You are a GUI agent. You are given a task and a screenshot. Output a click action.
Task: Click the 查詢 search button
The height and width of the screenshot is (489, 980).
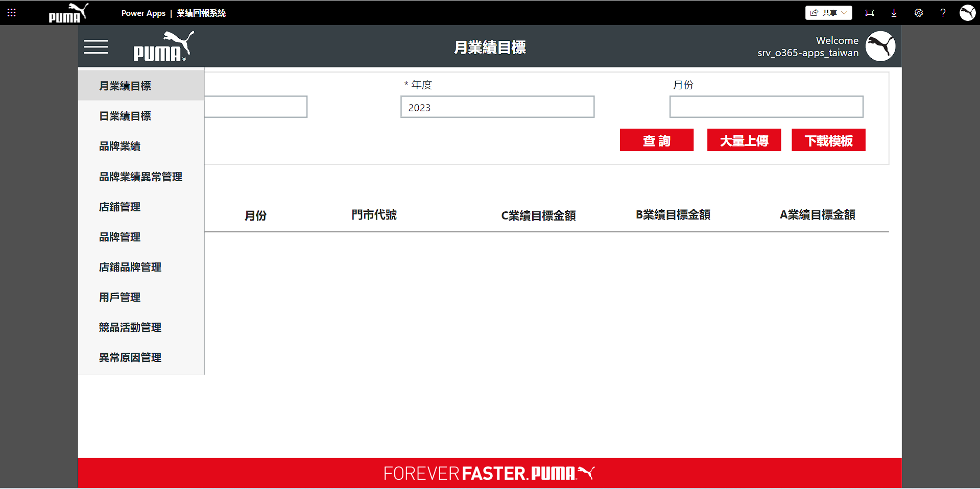657,140
